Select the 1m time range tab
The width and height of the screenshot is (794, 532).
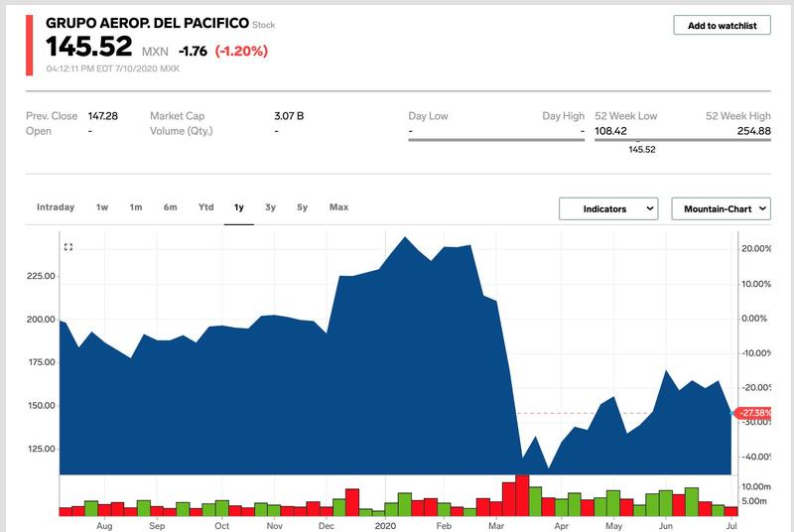(x=136, y=207)
